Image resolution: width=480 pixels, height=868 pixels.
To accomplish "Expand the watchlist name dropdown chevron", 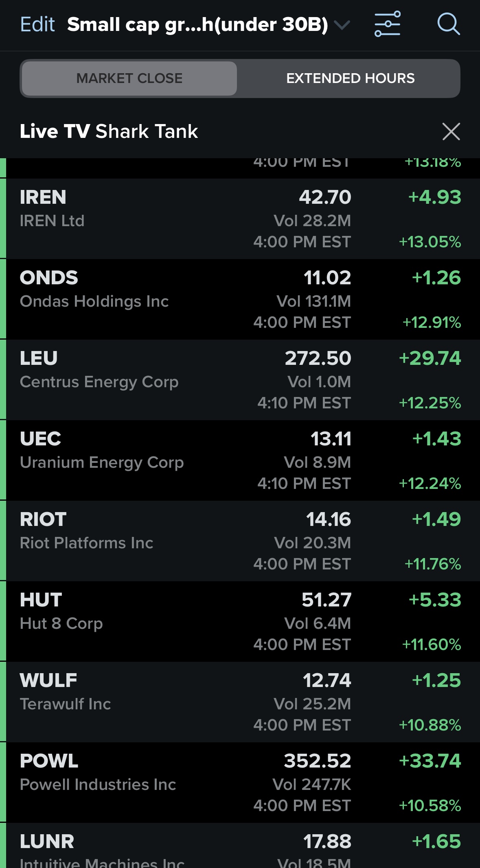I will point(342,25).
